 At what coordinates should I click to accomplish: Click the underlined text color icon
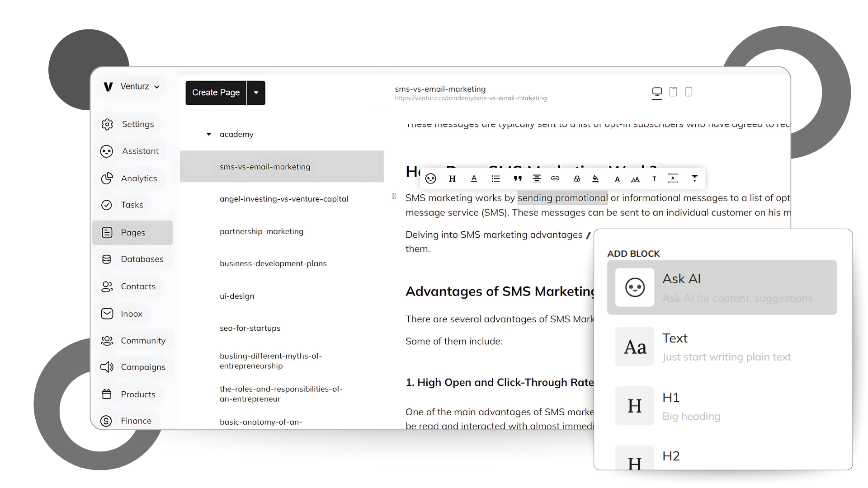pos(474,178)
